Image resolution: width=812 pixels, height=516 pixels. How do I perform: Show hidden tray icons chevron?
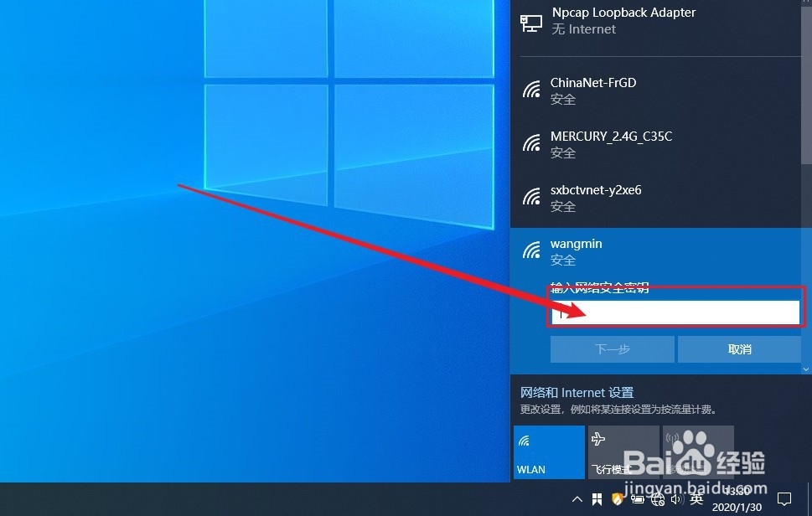click(577, 499)
